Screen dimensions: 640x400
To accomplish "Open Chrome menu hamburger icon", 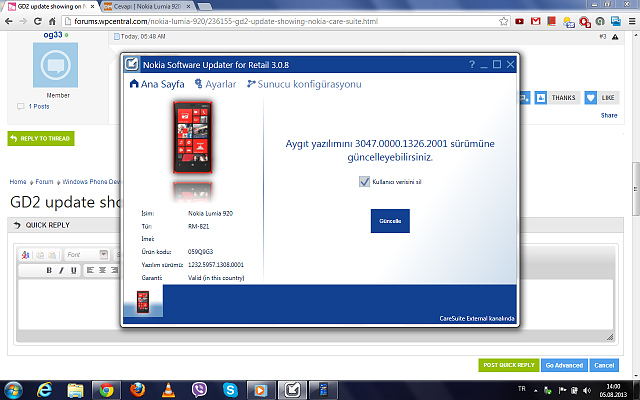I will click(632, 21).
